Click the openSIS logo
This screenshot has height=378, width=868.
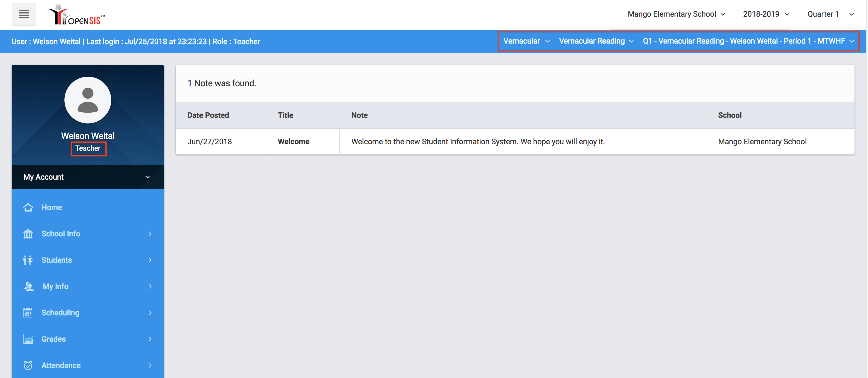pyautogui.click(x=76, y=15)
